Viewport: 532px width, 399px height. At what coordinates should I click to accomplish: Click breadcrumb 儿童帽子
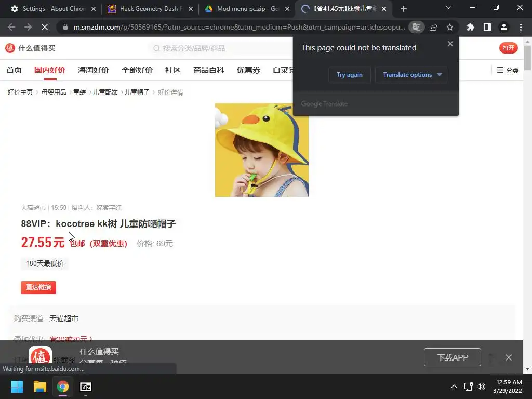click(137, 92)
